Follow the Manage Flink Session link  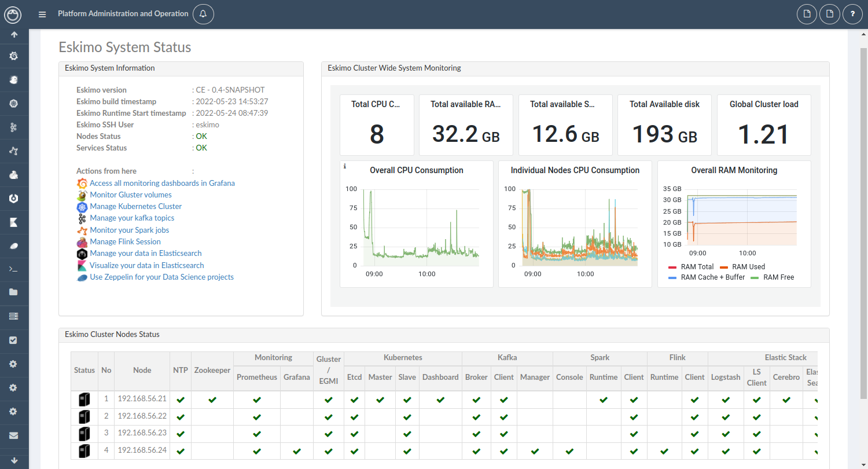pos(126,241)
